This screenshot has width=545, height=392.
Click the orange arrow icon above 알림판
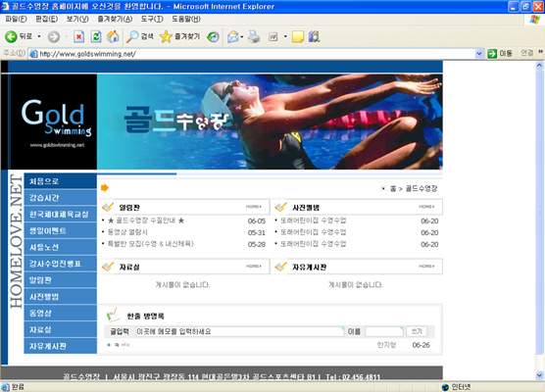coord(105,188)
